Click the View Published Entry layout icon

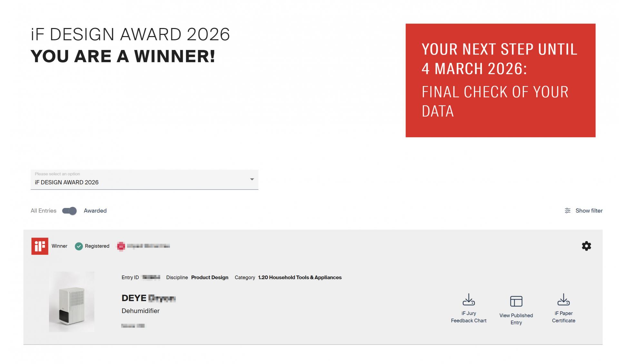[516, 301]
